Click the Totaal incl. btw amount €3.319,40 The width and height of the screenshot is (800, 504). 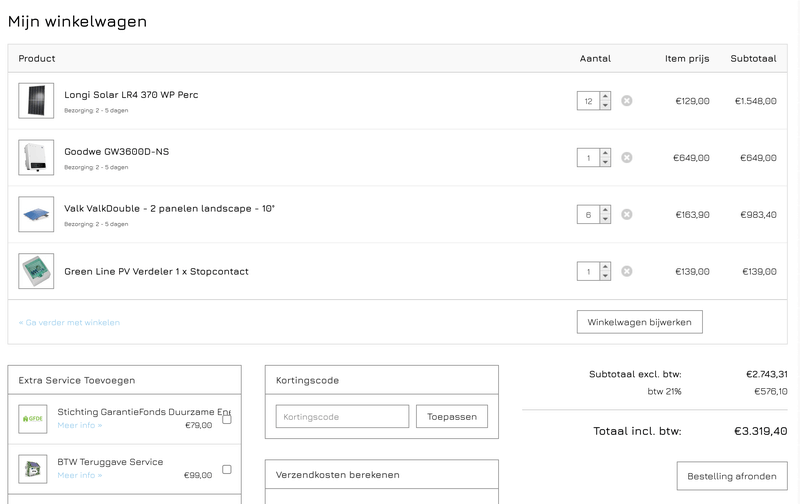760,431
